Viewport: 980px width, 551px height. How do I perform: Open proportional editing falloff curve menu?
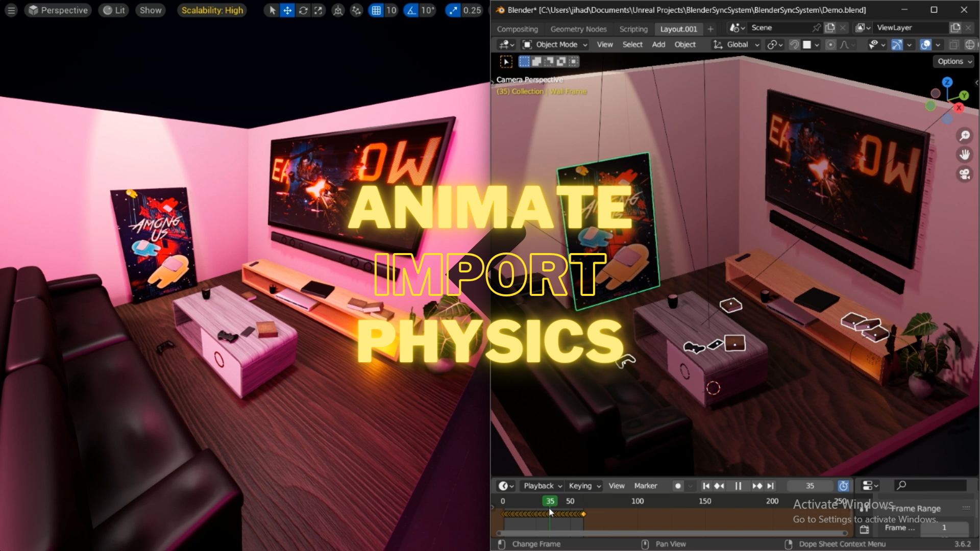[x=847, y=45]
